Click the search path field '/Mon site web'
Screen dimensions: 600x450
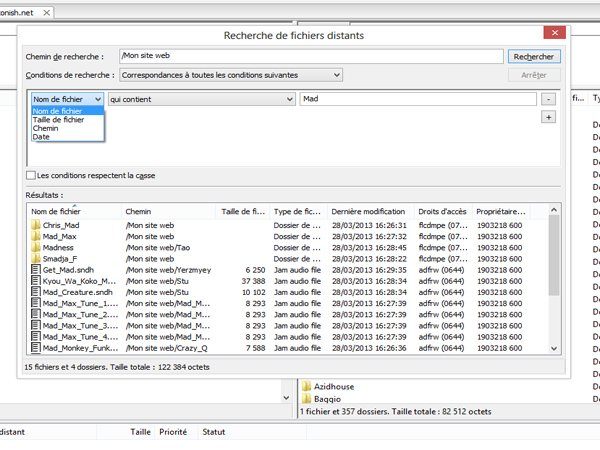(x=311, y=56)
